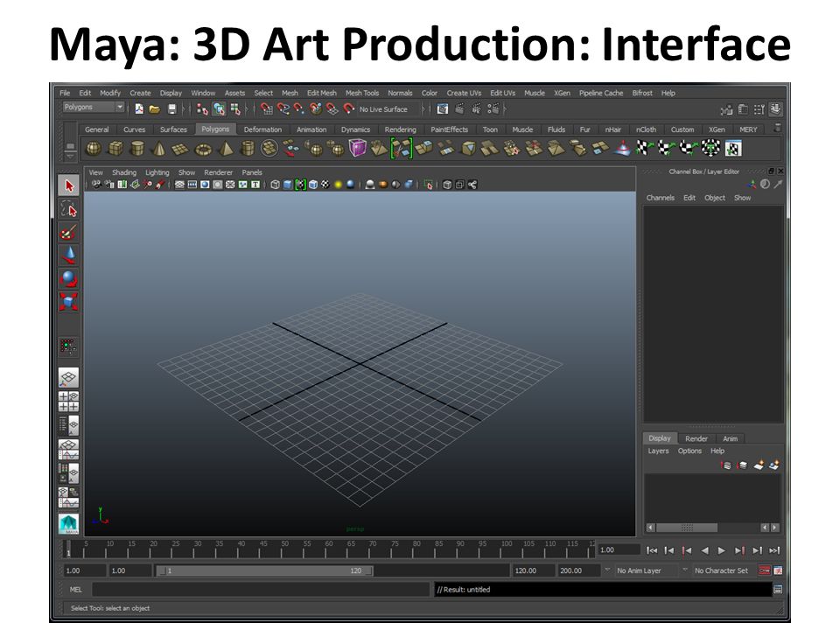Viewport: 840px width, 630px height.
Task: Open scene using folder icon
Action: [155, 109]
